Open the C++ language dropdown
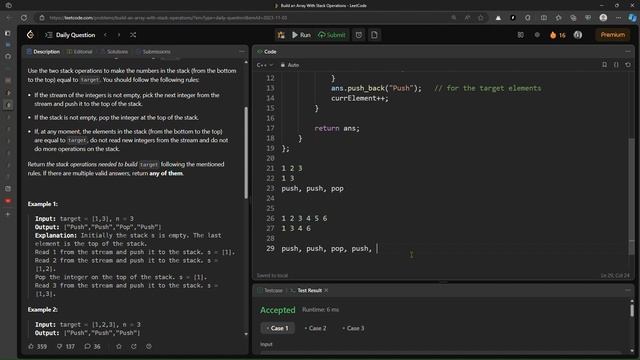Image resolution: width=640 pixels, height=360 pixels. [x=264, y=65]
